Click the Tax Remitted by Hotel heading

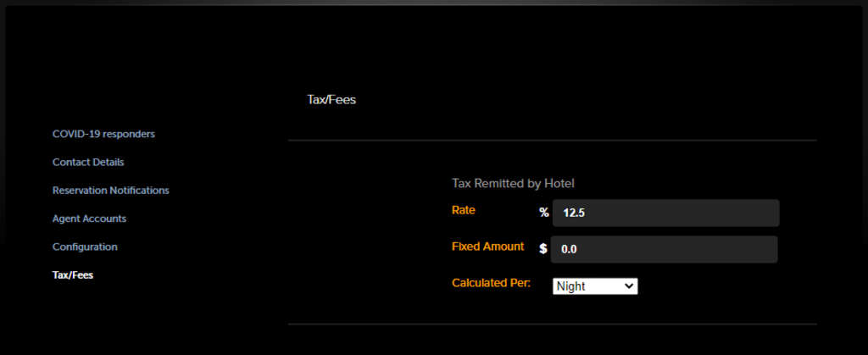(x=514, y=183)
